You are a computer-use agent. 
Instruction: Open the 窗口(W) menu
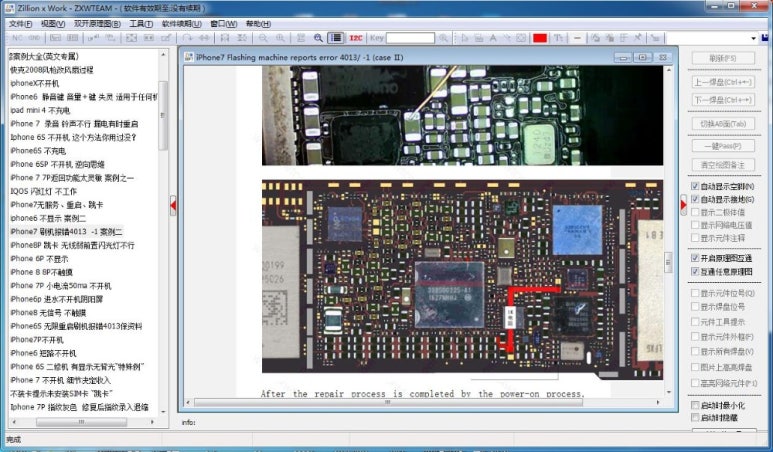[x=224, y=24]
